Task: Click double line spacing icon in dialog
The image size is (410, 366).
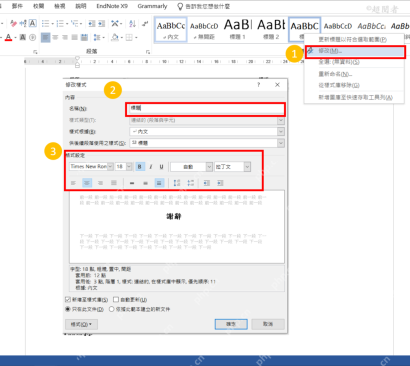Action: 159,183
